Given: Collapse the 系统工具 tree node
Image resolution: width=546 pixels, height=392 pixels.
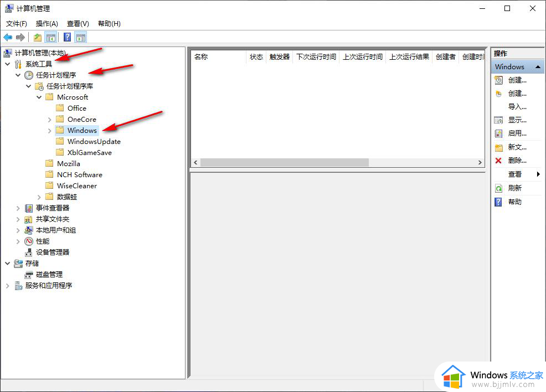Looking at the screenshot, I should [8, 64].
